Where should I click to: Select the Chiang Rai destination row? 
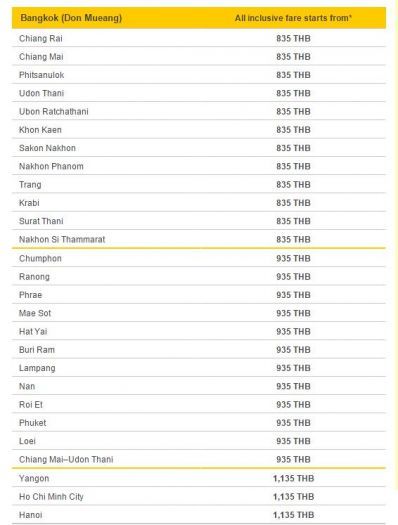tap(199, 38)
